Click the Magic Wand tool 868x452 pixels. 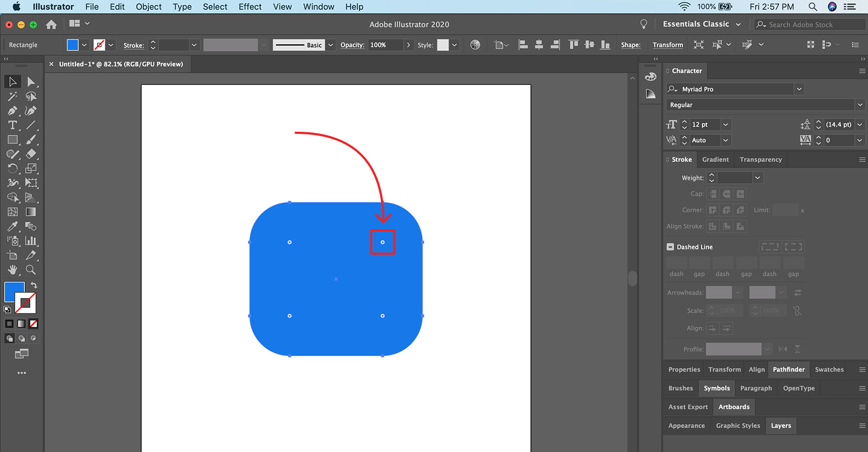[12, 96]
